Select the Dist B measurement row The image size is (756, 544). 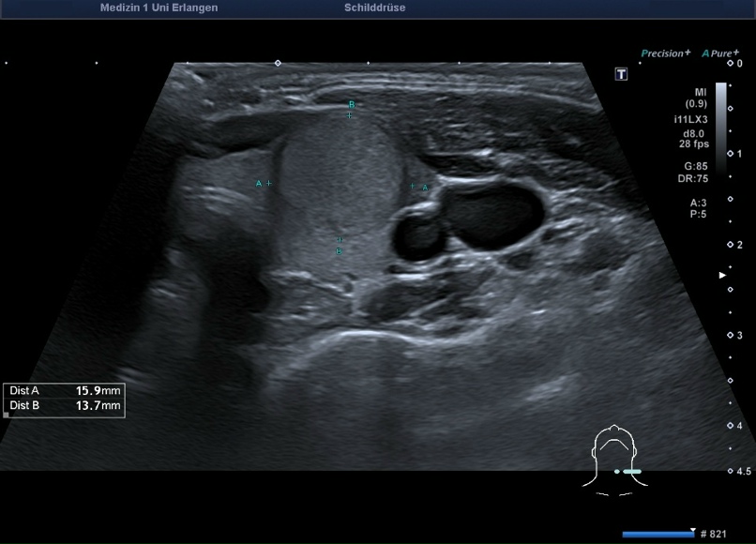[65, 405]
